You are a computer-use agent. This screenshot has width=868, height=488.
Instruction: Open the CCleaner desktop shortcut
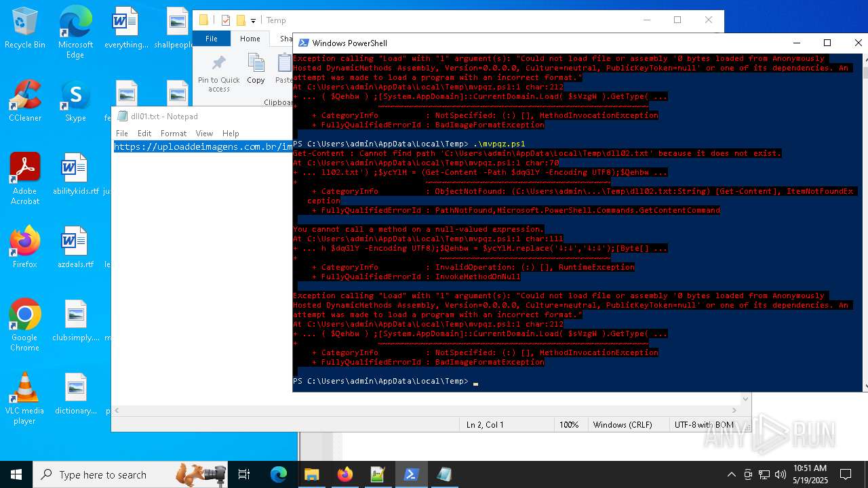pos(25,101)
